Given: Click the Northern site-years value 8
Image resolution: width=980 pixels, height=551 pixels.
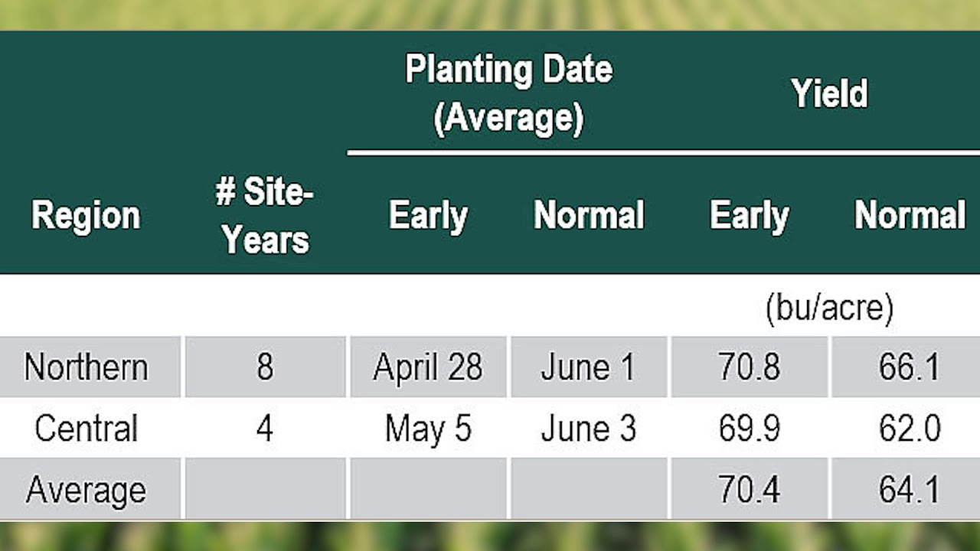Looking at the screenshot, I should pos(264,367).
